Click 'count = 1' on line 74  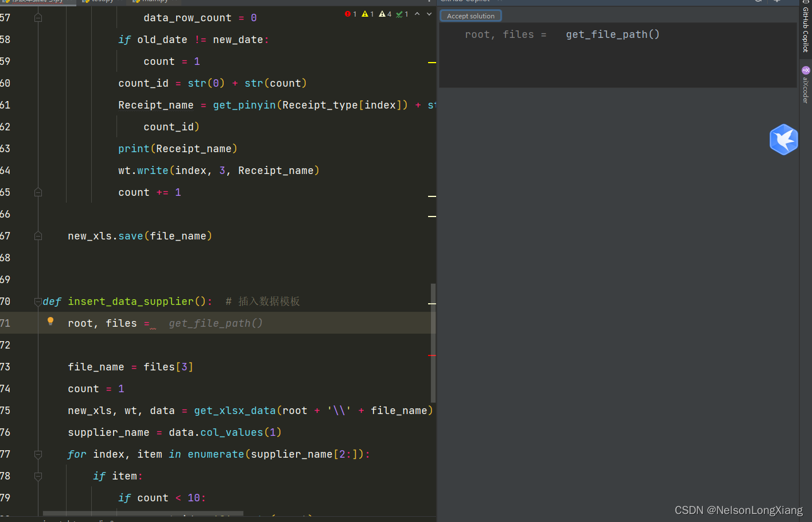click(96, 389)
